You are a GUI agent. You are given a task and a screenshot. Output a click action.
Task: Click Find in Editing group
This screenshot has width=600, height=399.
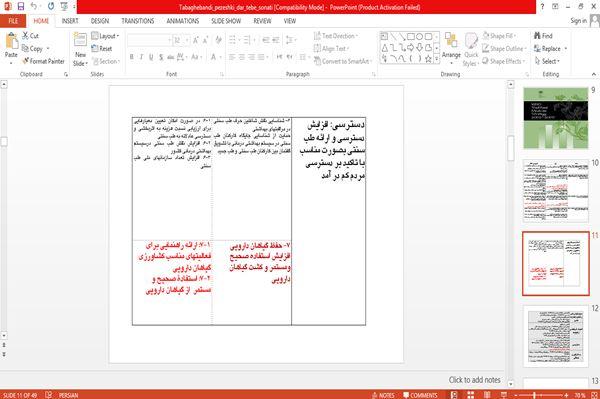tap(543, 36)
